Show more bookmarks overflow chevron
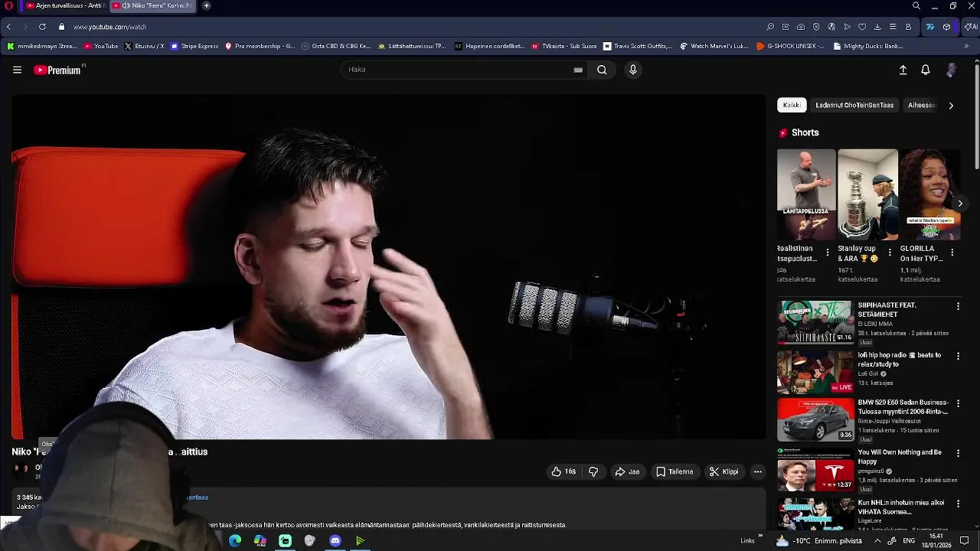 (966, 46)
